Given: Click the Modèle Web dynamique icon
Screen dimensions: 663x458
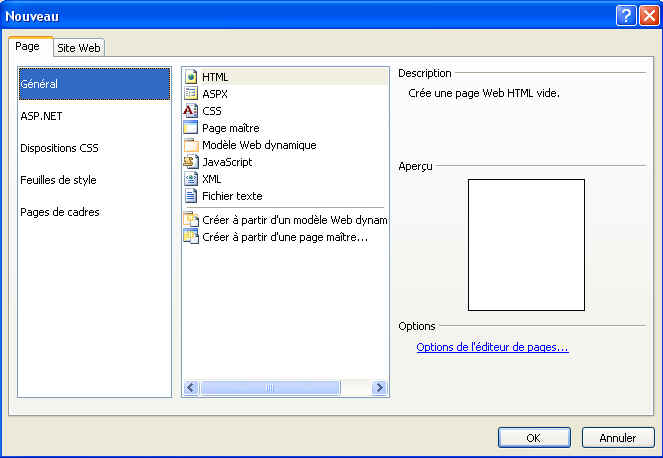Looking at the screenshot, I should [191, 145].
